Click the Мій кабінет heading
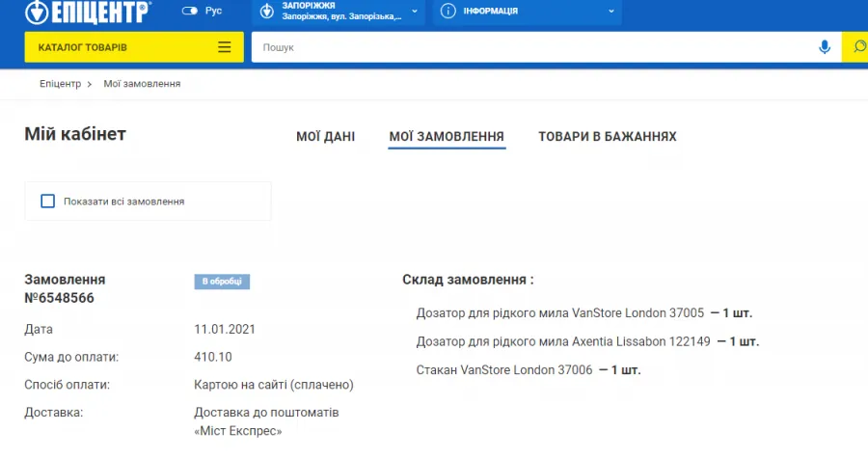This screenshot has width=868, height=459. click(75, 134)
